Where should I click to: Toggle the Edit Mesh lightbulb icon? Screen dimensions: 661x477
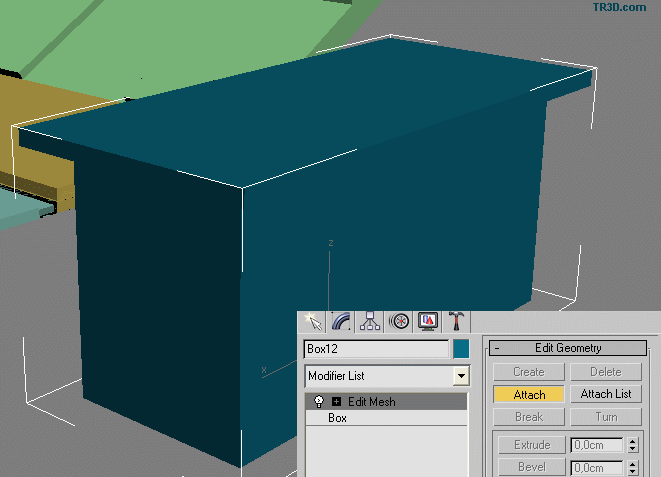click(319, 401)
